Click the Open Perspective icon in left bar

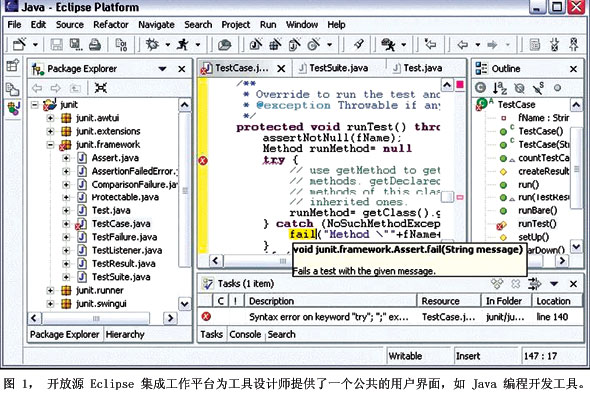coord(12,65)
